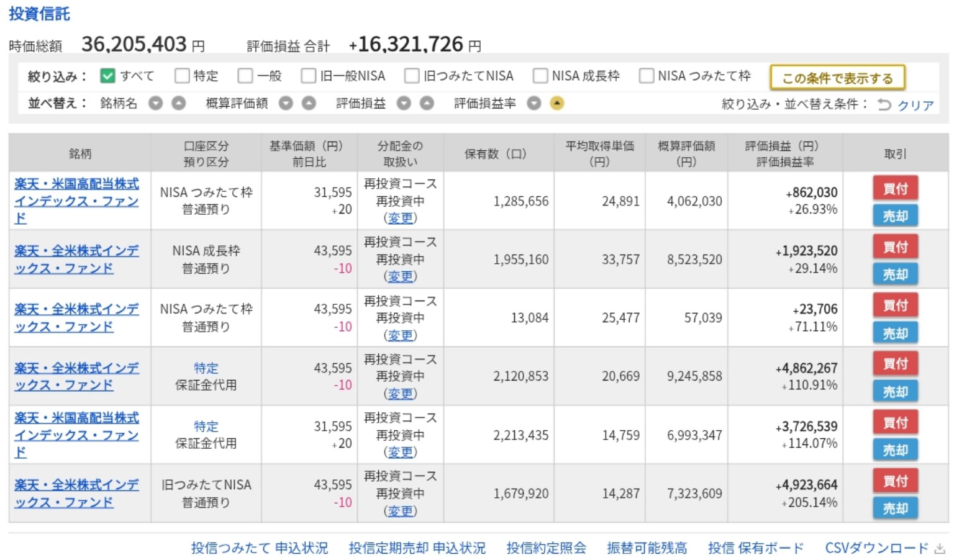This screenshot has width=954, height=560.
Task: Open 投信 保有ボード link
Action: pyautogui.click(x=755, y=548)
